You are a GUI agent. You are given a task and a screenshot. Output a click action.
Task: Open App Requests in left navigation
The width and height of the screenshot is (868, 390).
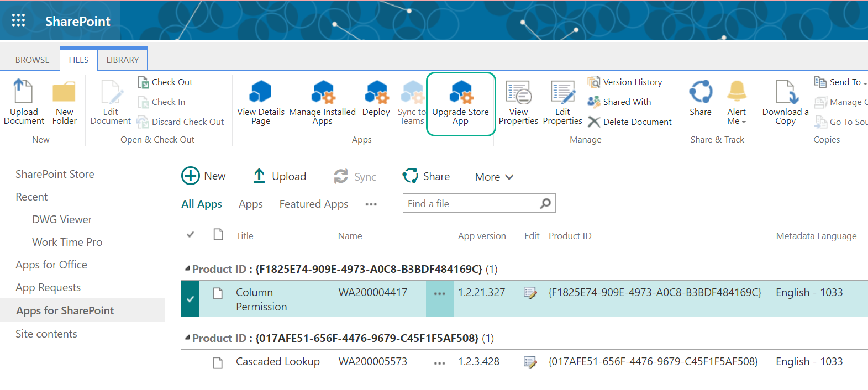[x=48, y=287]
